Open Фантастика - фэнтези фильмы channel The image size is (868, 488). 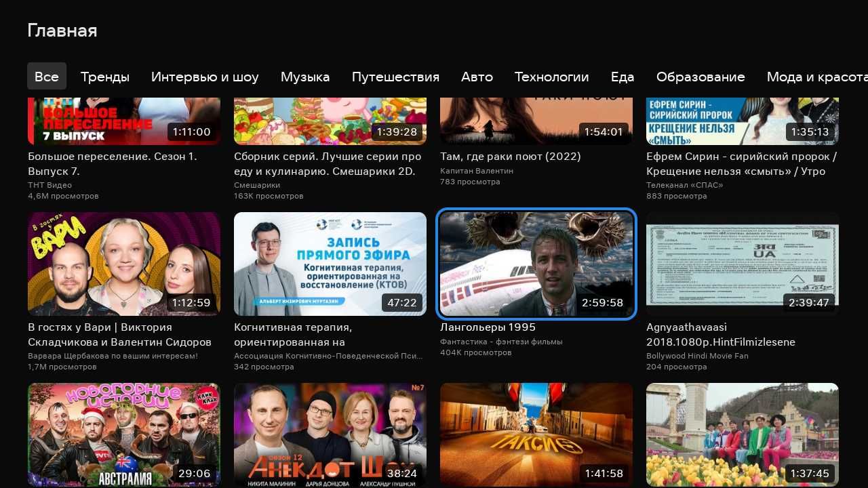tap(501, 342)
